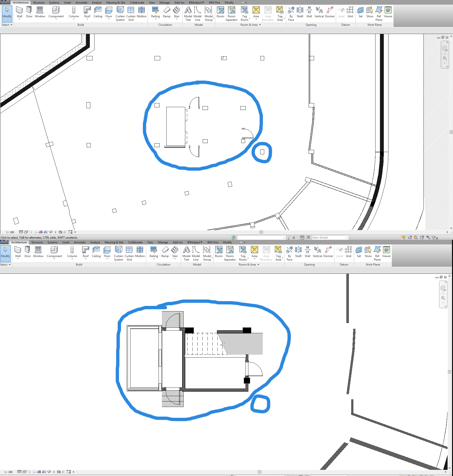The image size is (453, 476).
Task: Open the Work Plane Viewer in upper ribbon
Action: click(388, 12)
